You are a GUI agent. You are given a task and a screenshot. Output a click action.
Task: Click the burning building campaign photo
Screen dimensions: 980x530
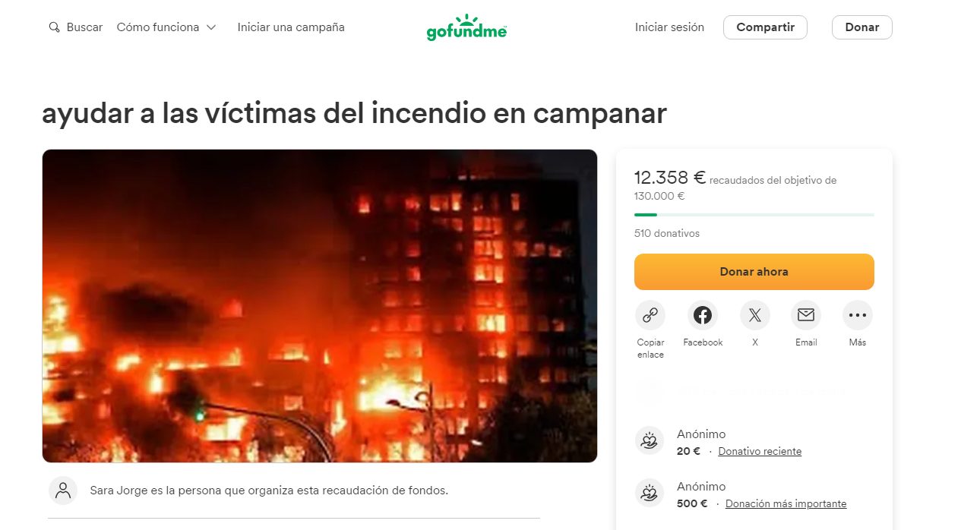coord(320,306)
